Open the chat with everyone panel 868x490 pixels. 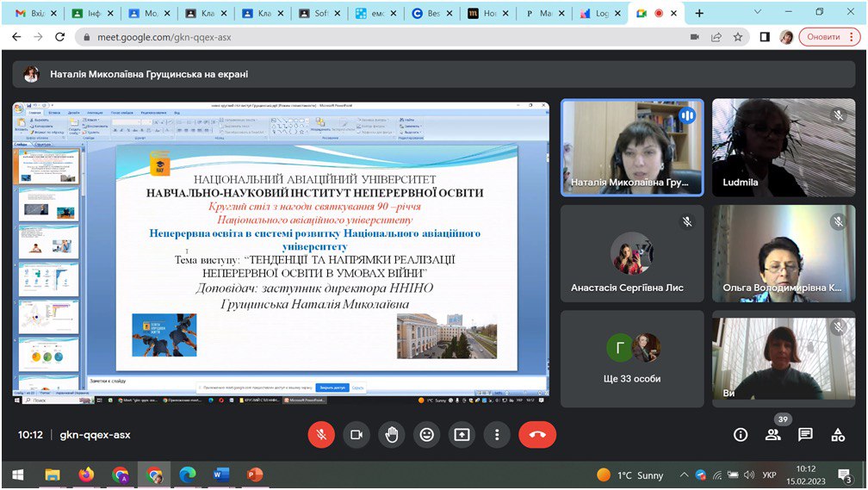click(805, 435)
